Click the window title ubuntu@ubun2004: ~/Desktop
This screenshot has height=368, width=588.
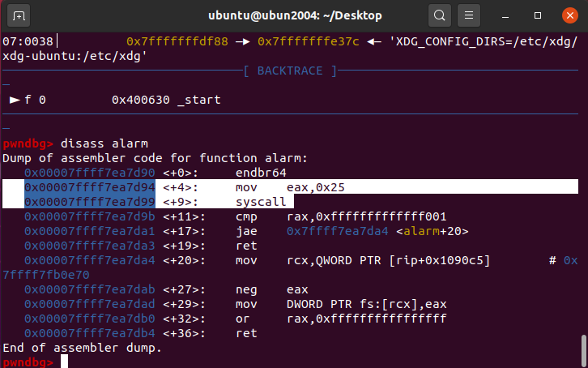(293, 15)
